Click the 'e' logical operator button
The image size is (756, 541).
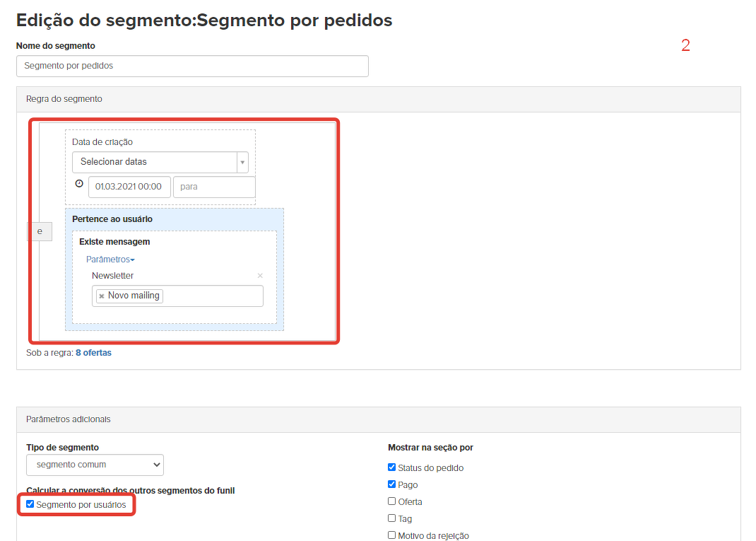(40, 231)
